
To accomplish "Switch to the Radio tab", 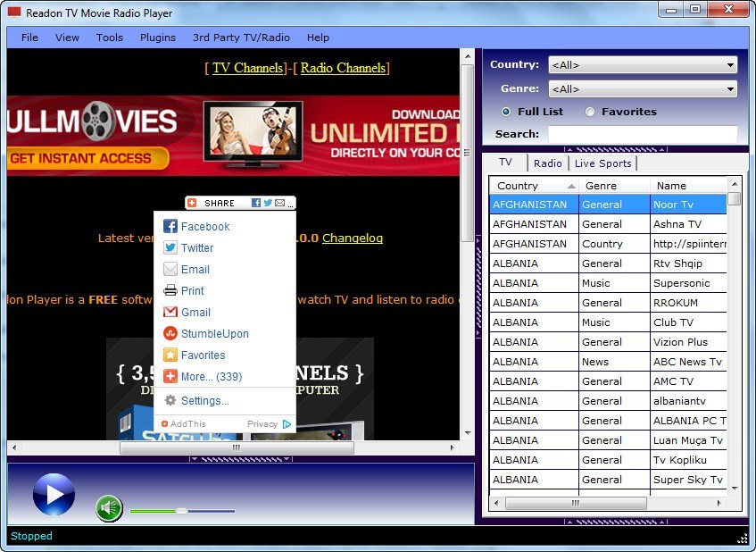I will pos(547,163).
